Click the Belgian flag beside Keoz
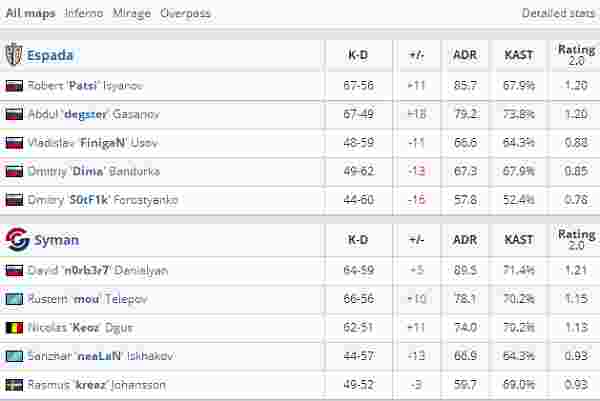Viewport: 600px width, 401px height. 15,327
